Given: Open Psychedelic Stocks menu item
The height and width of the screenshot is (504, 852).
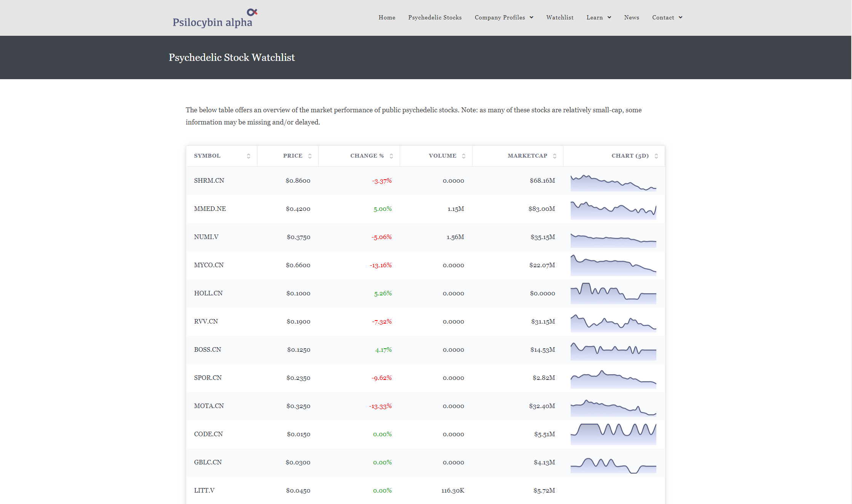Looking at the screenshot, I should (x=435, y=18).
